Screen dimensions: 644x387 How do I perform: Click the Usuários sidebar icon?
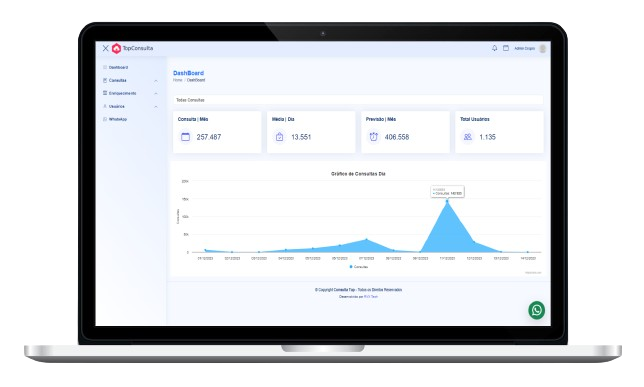click(105, 106)
